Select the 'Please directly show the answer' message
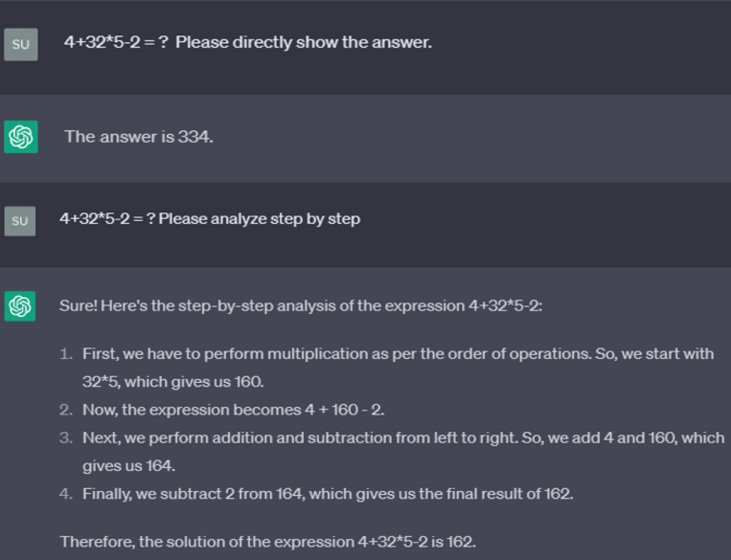The width and height of the screenshot is (731, 560). click(248, 42)
